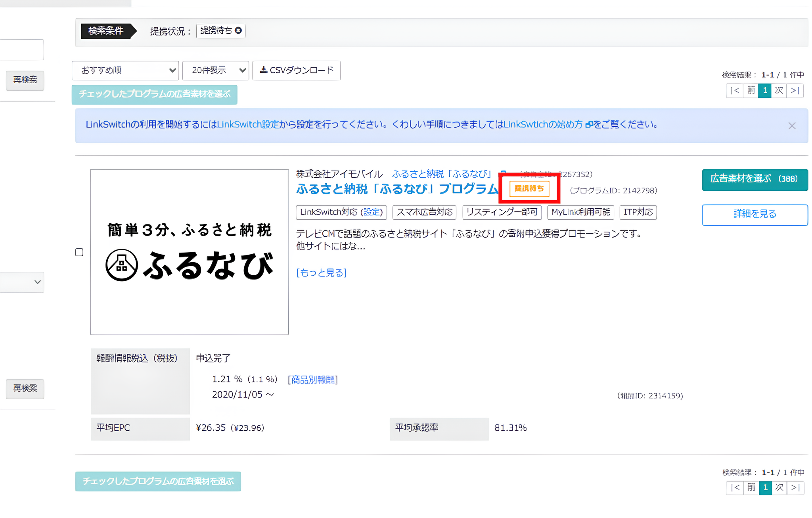
Task: Go to last page with top >| button
Action: point(795,90)
